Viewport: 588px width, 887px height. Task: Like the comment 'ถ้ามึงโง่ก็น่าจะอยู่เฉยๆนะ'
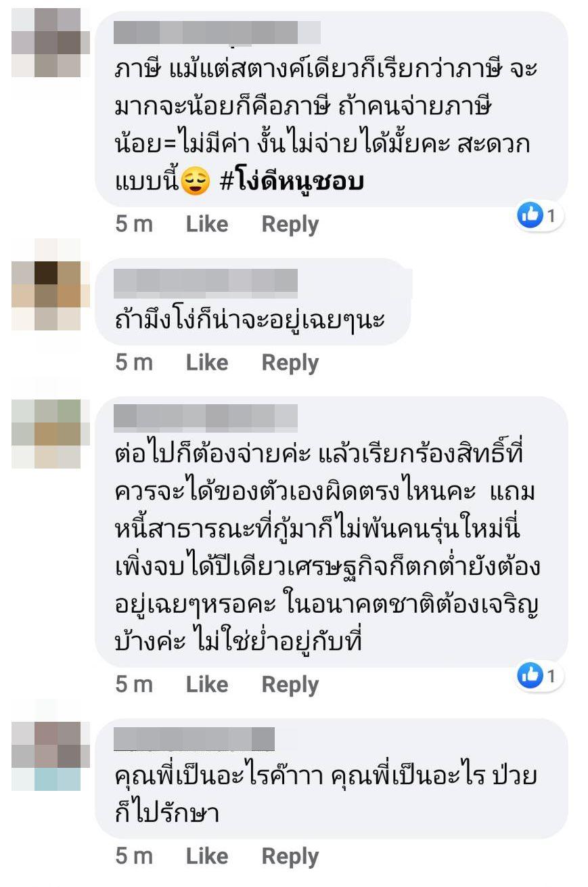[x=207, y=362]
